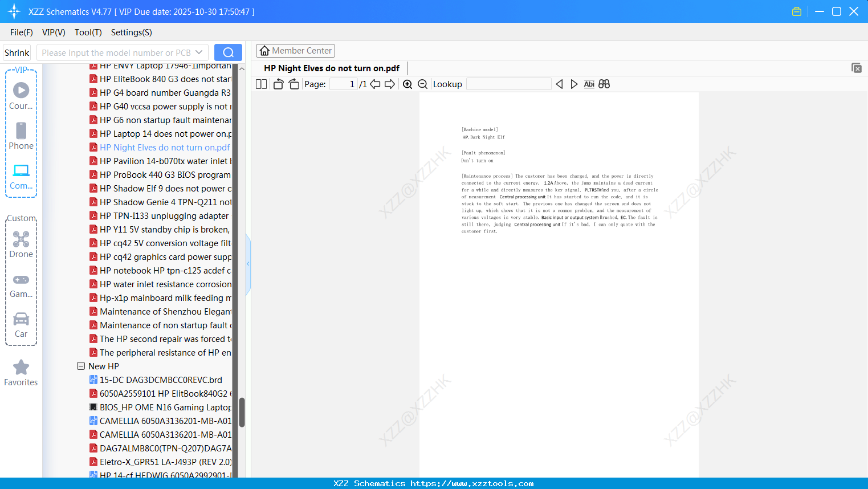Screen dimensions: 868x489
Task: Open Hp-x1p mainboard milk feeding file
Action: pyautogui.click(x=161, y=298)
